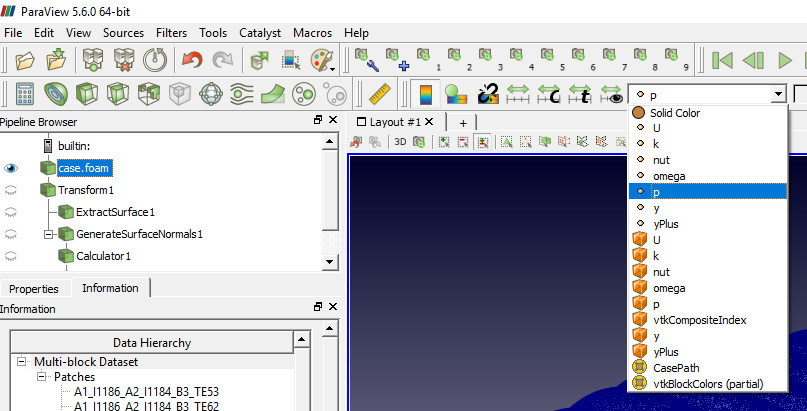This screenshot has width=807, height=411.
Task: Click the Save Data icon
Action: point(56,61)
